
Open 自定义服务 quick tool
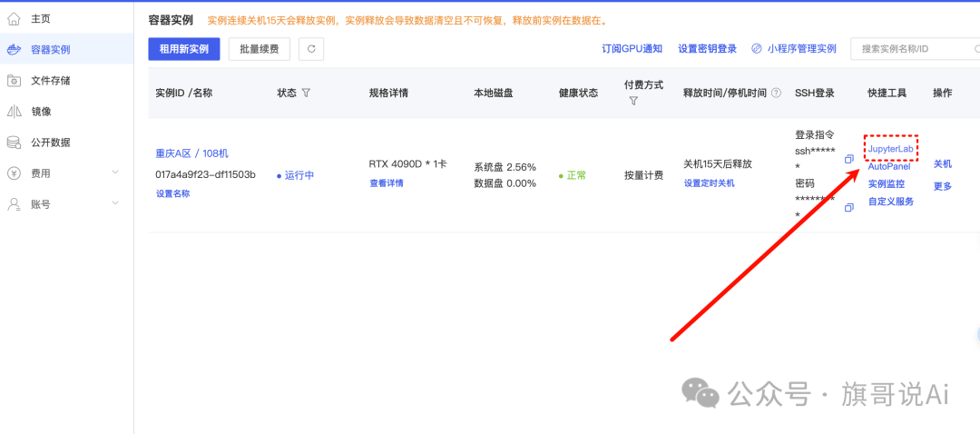[891, 202]
